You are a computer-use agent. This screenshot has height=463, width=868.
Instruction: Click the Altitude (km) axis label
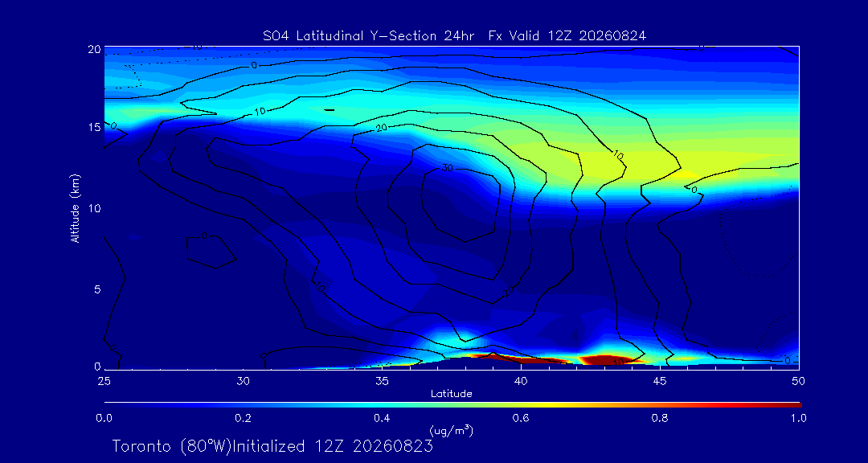pyautogui.click(x=74, y=208)
